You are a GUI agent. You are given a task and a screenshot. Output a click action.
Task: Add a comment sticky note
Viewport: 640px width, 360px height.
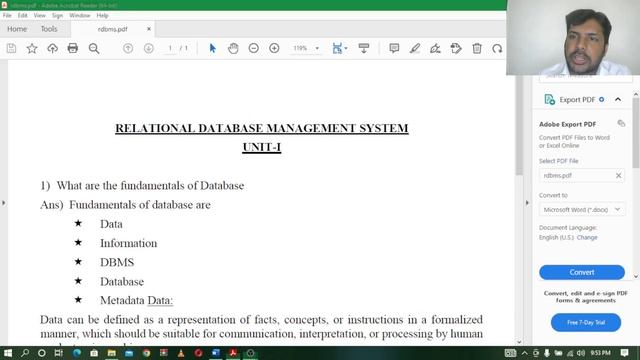[394, 48]
